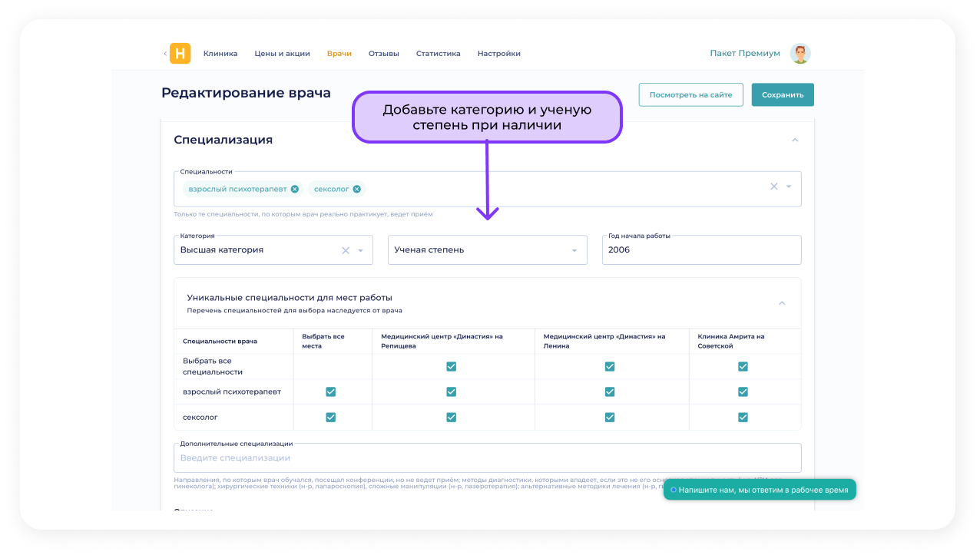This screenshot has height=555, width=980.
Task: Uncheck сексолог at Династия на Ленина
Action: click(x=610, y=417)
